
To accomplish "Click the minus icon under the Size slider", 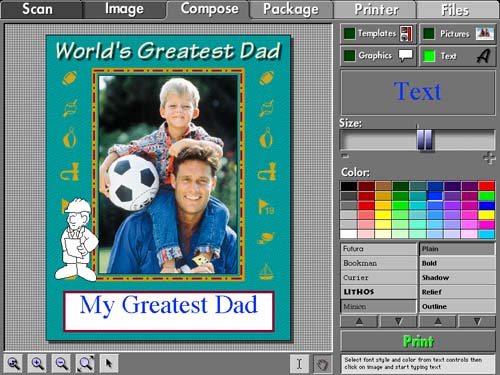I will (345, 155).
